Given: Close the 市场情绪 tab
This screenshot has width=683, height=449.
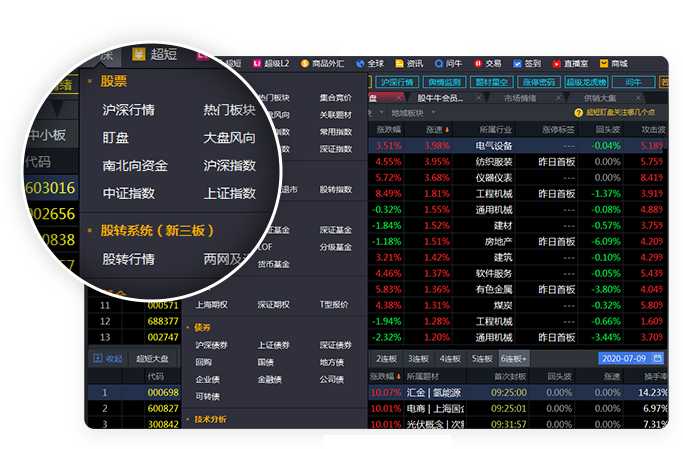Looking at the screenshot, I should click(558, 98).
